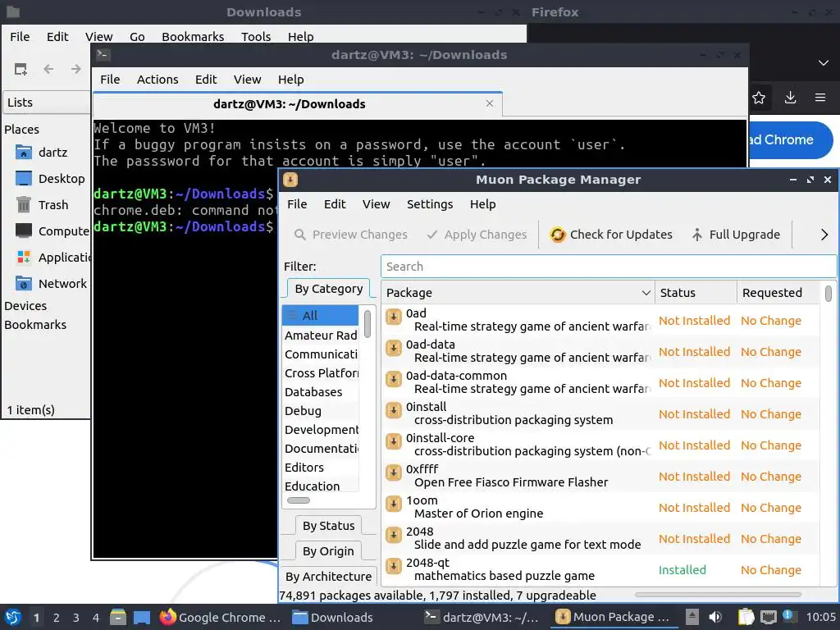Click the show desktop icon in taskbar

click(141, 617)
